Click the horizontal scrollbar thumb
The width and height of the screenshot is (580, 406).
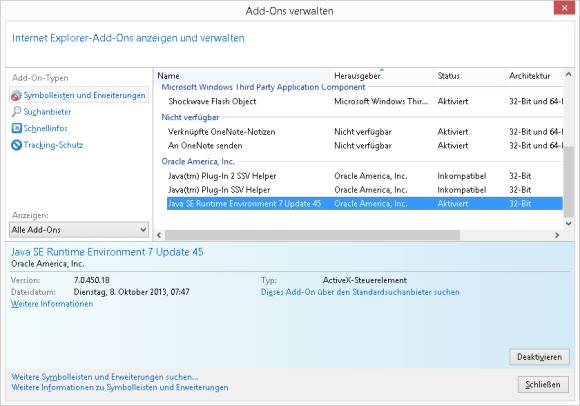(312, 235)
